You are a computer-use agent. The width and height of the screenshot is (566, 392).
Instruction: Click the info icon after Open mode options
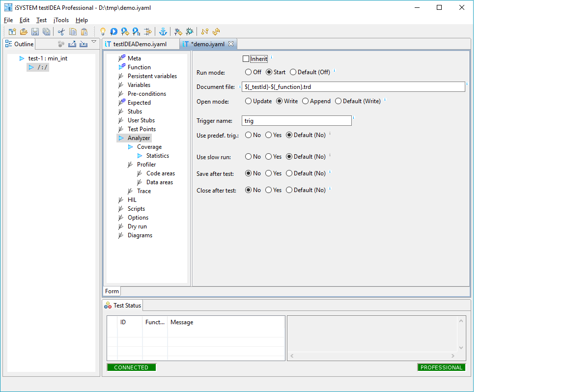coord(385,100)
